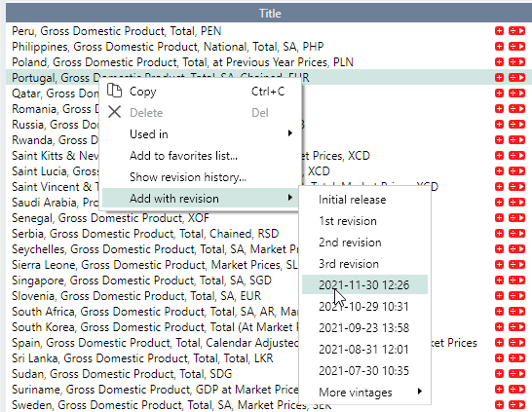This screenshot has height=412, width=532.
Task: Choose vintage 2021-09-23 13:58
Action: (x=363, y=328)
